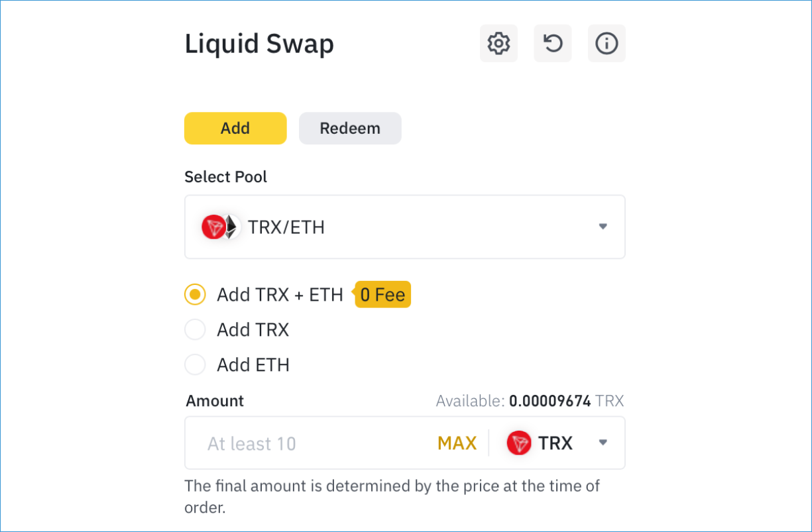812x532 pixels.
Task: Click the TRX currency label in amount box
Action: [x=555, y=443]
